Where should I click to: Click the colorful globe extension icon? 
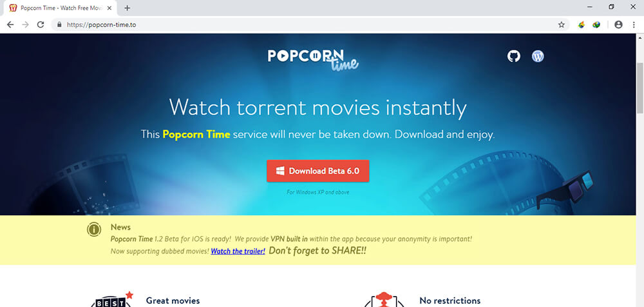(x=596, y=25)
